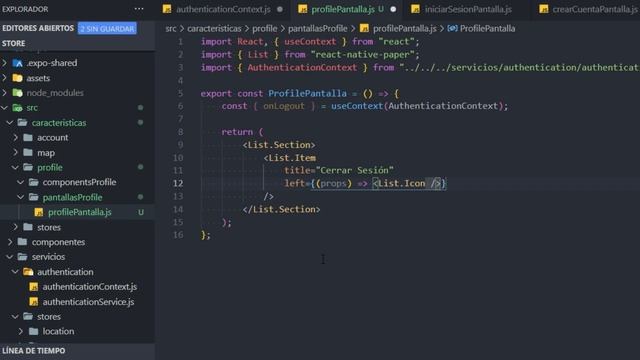Switch to authenticationContext.js tab
640x360 pixels.
pyautogui.click(x=223, y=9)
